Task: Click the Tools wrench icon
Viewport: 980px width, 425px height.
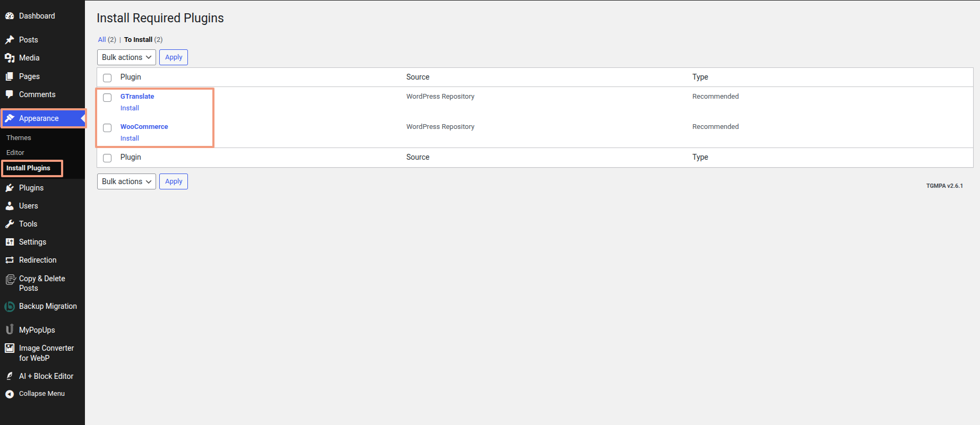Action: pyautogui.click(x=10, y=224)
